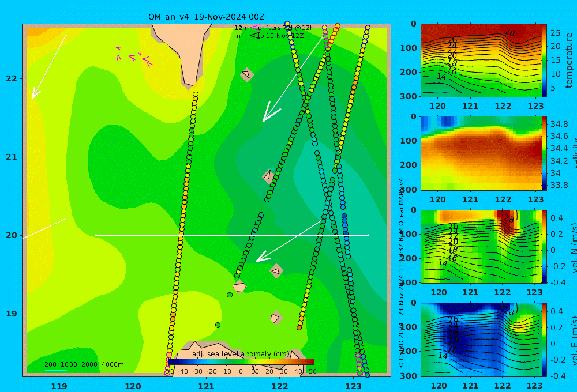
Task: Click the -30 tick on the sea level colorbar
Action: (197, 371)
